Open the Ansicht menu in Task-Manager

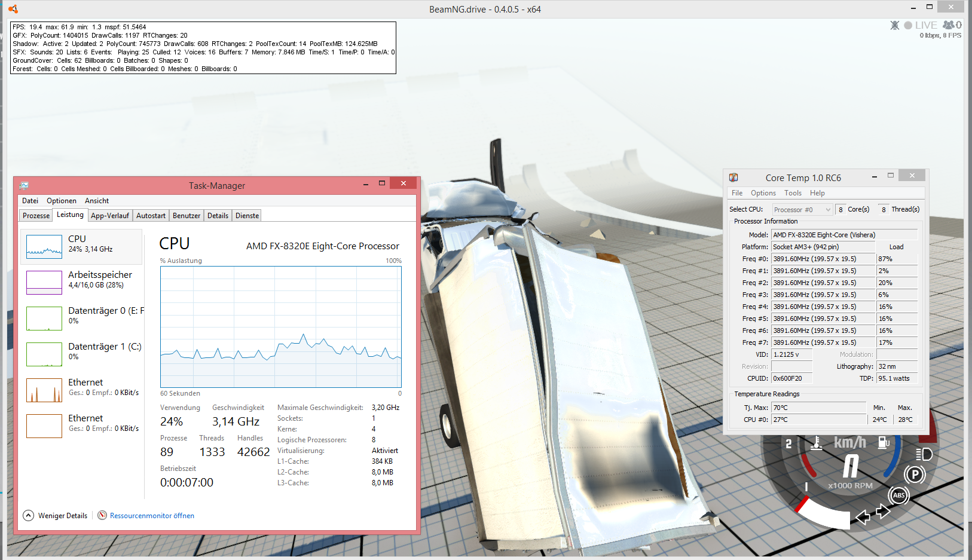pyautogui.click(x=97, y=201)
